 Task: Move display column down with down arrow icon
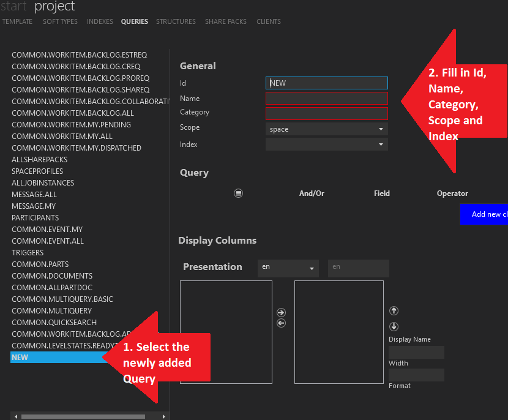coord(394,326)
